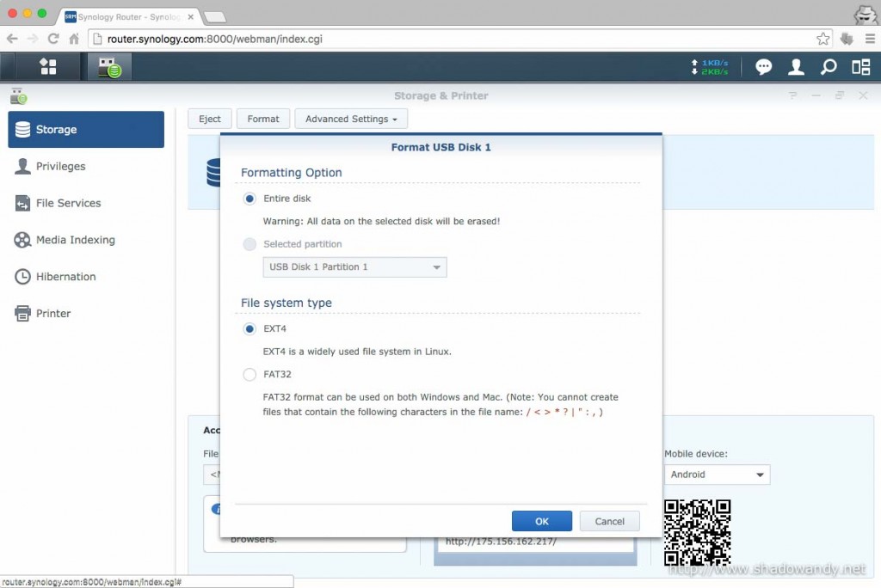Click the network upload/download speed indicator
The height and width of the screenshot is (588, 881).
coord(710,67)
